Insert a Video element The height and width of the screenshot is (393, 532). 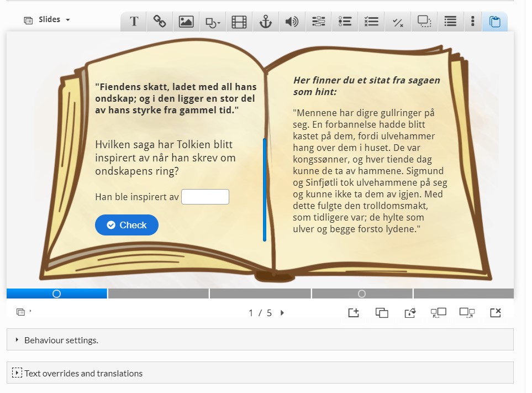pyautogui.click(x=239, y=22)
